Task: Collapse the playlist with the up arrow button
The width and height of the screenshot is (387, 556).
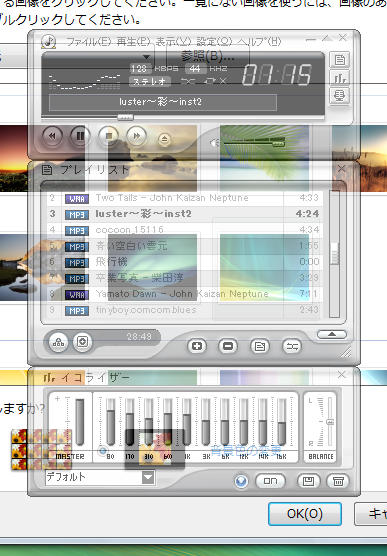Action: (332, 334)
